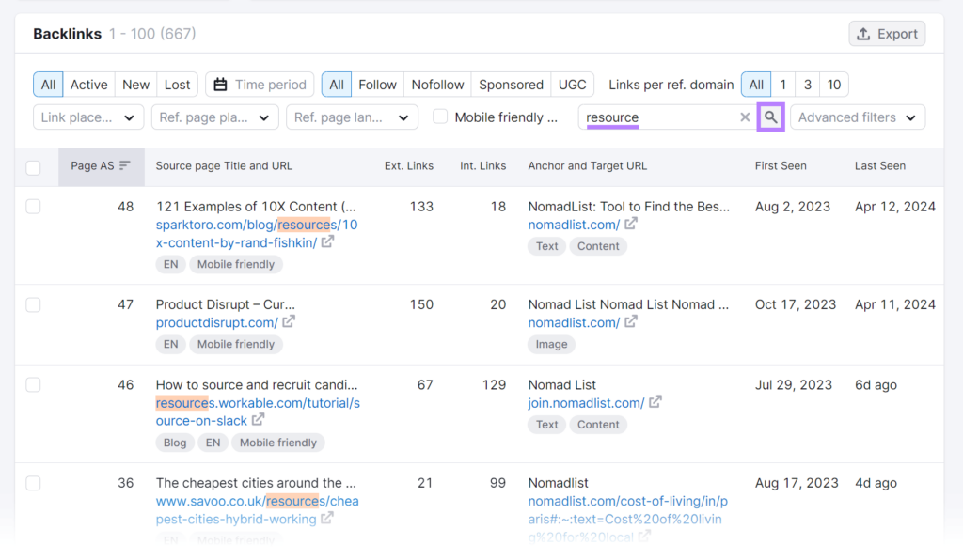The width and height of the screenshot is (963, 560).
Task: Choose the Sponsored link type tab
Action: (x=511, y=85)
